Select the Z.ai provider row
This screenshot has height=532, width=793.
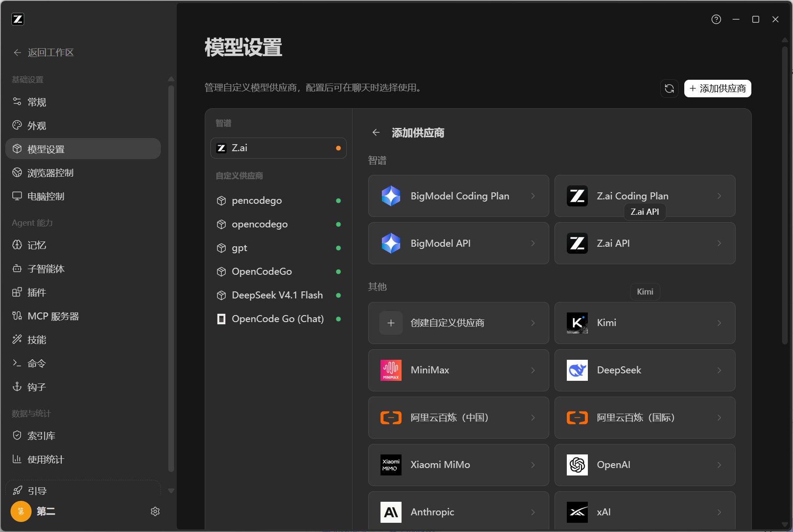click(278, 148)
